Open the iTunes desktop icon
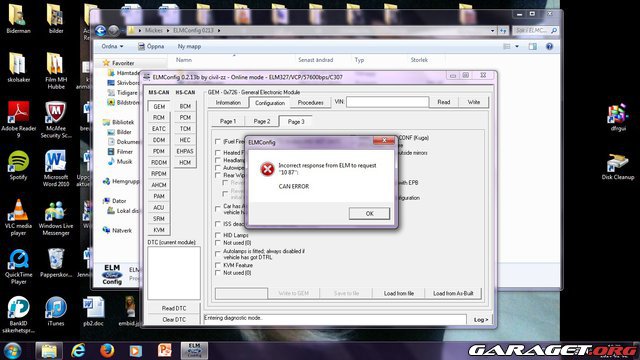The image size is (640, 360). coord(56,312)
